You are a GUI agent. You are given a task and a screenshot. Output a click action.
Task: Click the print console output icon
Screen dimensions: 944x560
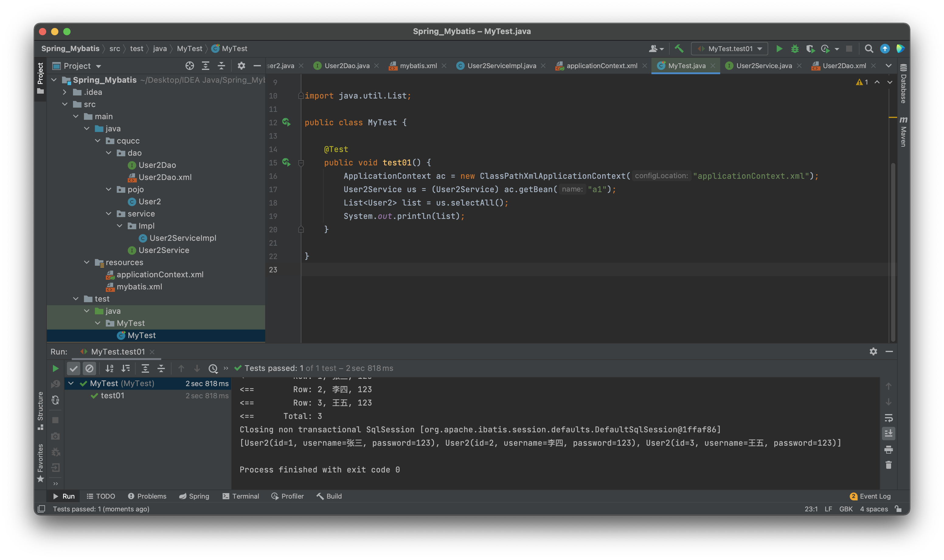tap(889, 449)
